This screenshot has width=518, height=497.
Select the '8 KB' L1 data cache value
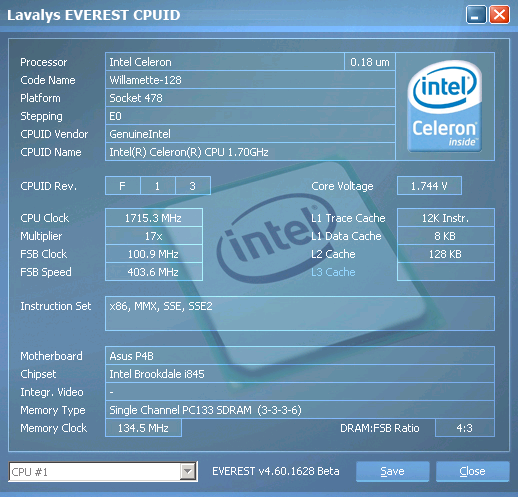[x=446, y=236]
